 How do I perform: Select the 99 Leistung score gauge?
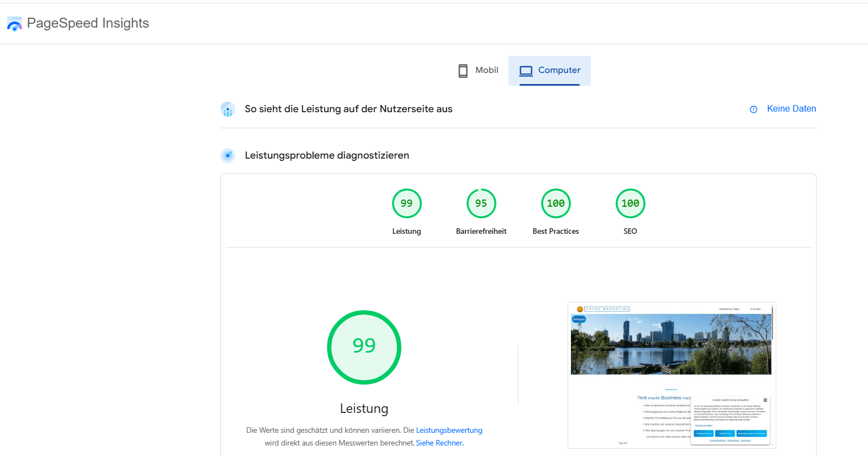point(406,203)
